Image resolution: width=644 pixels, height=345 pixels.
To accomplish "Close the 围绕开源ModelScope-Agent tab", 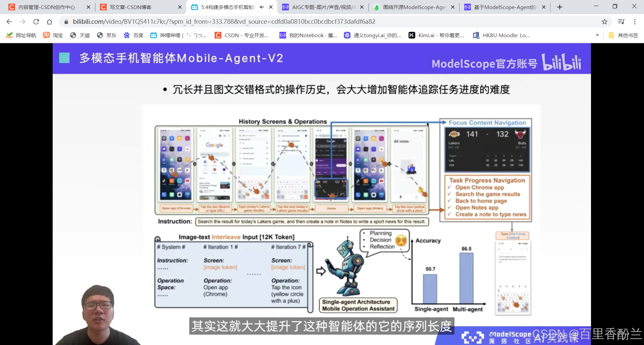I will (x=453, y=7).
